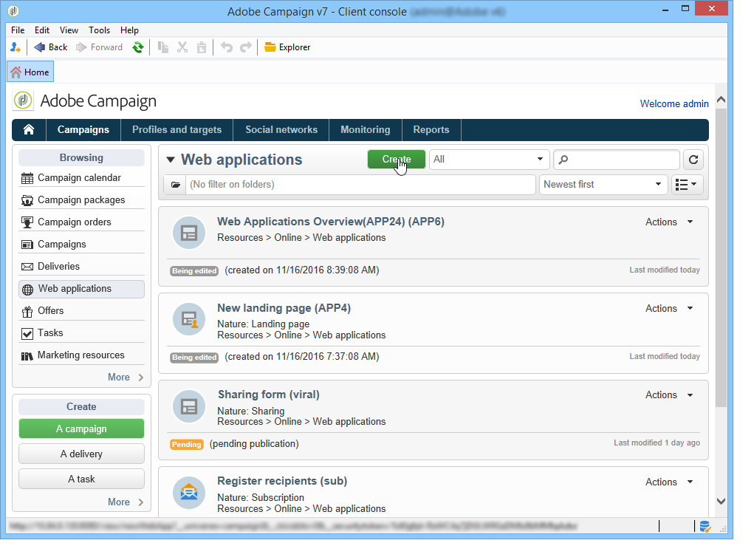This screenshot has height=560, width=754.
Task: Open Sharing form (viral)
Action: 268,395
